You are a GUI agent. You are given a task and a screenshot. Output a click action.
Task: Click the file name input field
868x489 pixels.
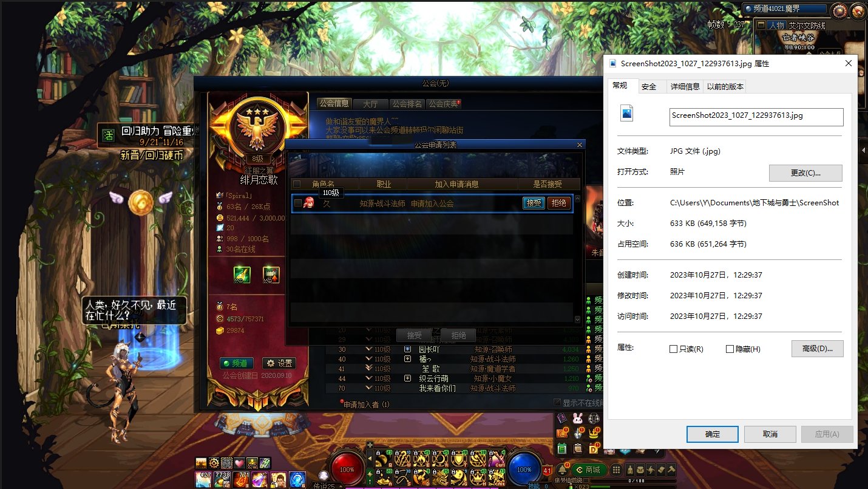pos(756,117)
